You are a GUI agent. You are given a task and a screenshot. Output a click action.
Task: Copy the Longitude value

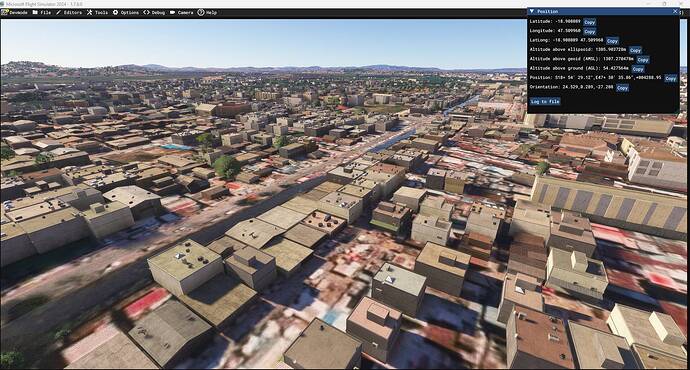(x=589, y=32)
